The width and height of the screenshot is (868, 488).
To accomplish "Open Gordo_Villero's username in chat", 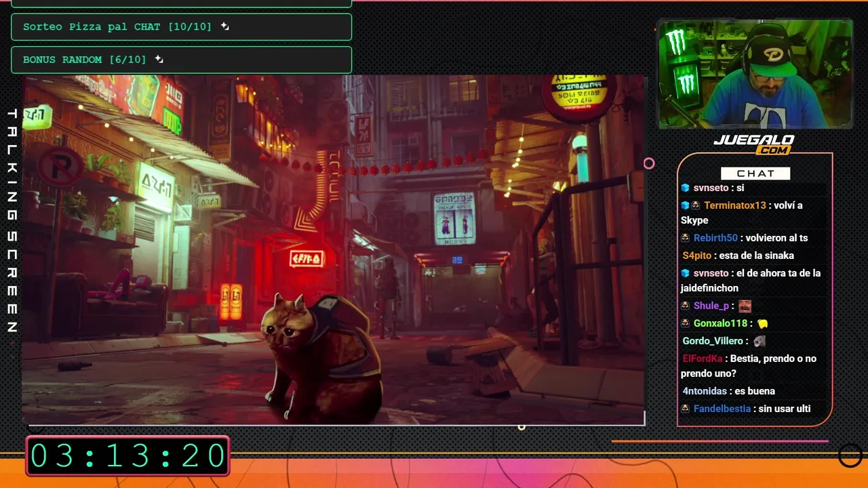I will [x=713, y=341].
